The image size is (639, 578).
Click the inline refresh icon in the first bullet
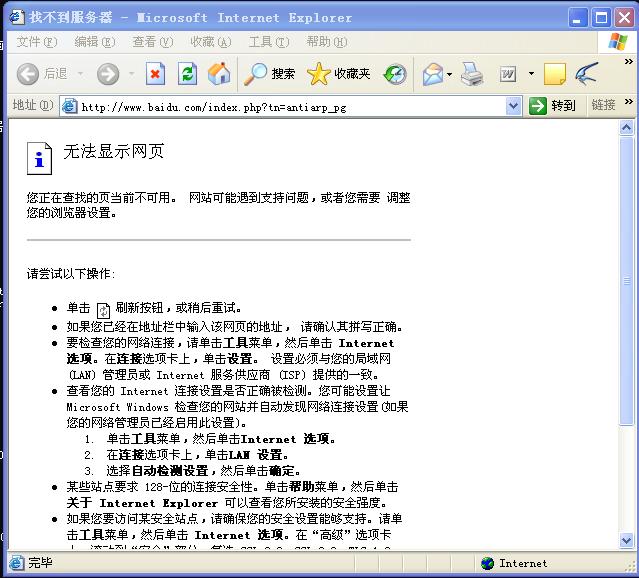pyautogui.click(x=103, y=310)
